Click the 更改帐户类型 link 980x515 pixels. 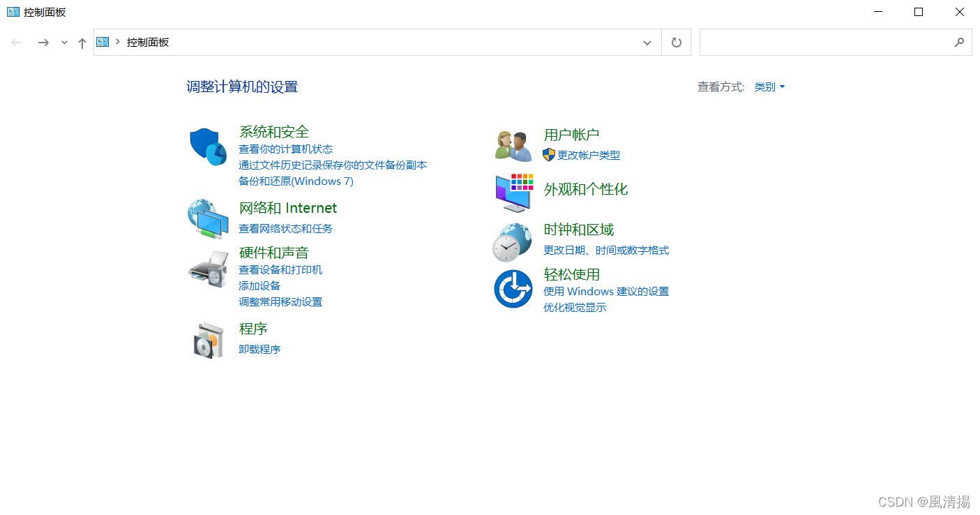point(589,156)
